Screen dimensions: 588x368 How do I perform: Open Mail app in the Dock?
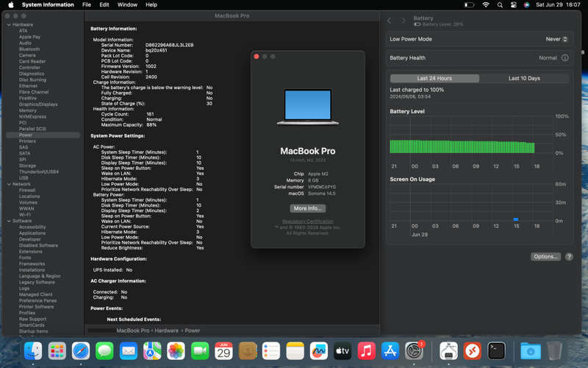(x=128, y=351)
